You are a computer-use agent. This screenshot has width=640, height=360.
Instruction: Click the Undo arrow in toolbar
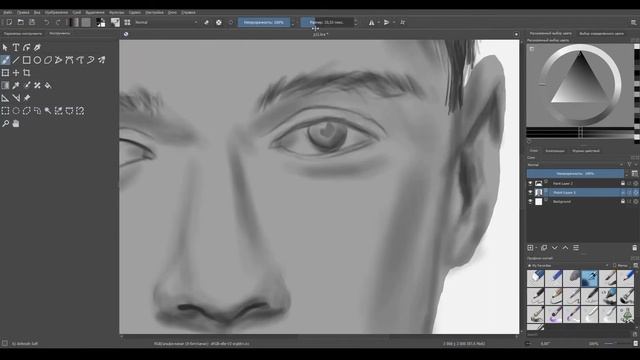47,22
